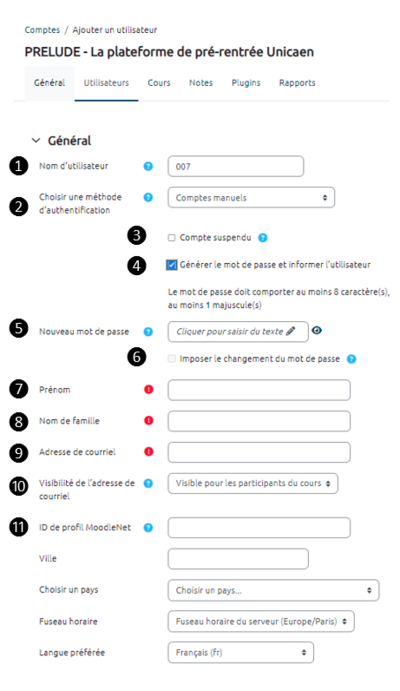Click pencil icon in password field
Screen dimensions: 400x691
click(290, 331)
